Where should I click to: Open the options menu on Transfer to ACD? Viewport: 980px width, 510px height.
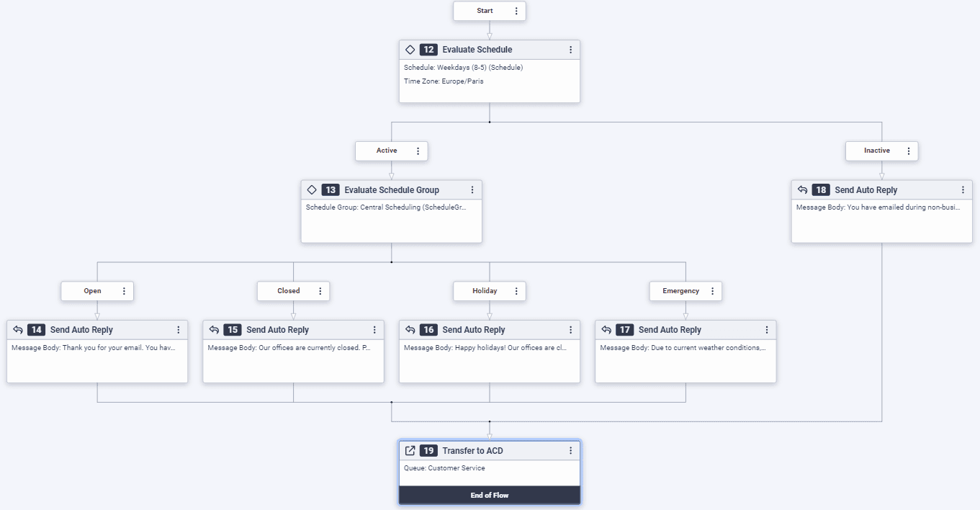click(x=570, y=449)
